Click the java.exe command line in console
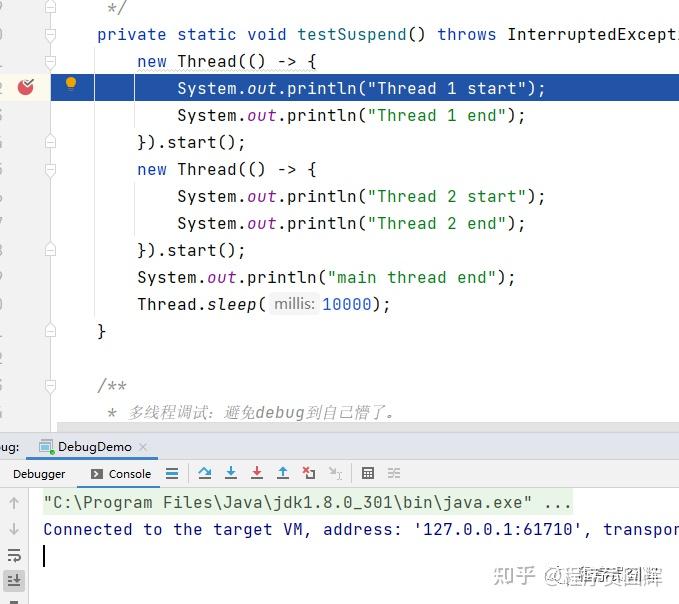Viewport: 679px width, 604px height. 308,502
